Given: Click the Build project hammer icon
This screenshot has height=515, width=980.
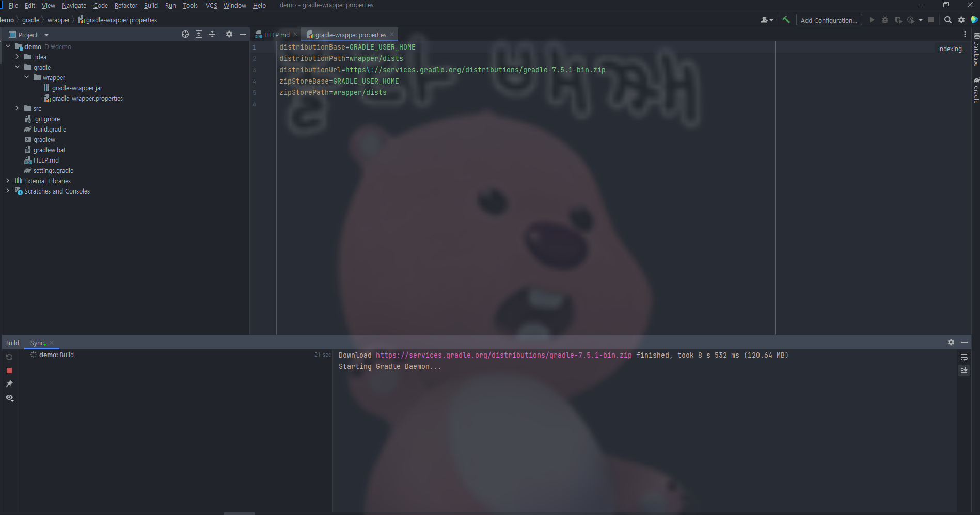Looking at the screenshot, I should tap(786, 20).
